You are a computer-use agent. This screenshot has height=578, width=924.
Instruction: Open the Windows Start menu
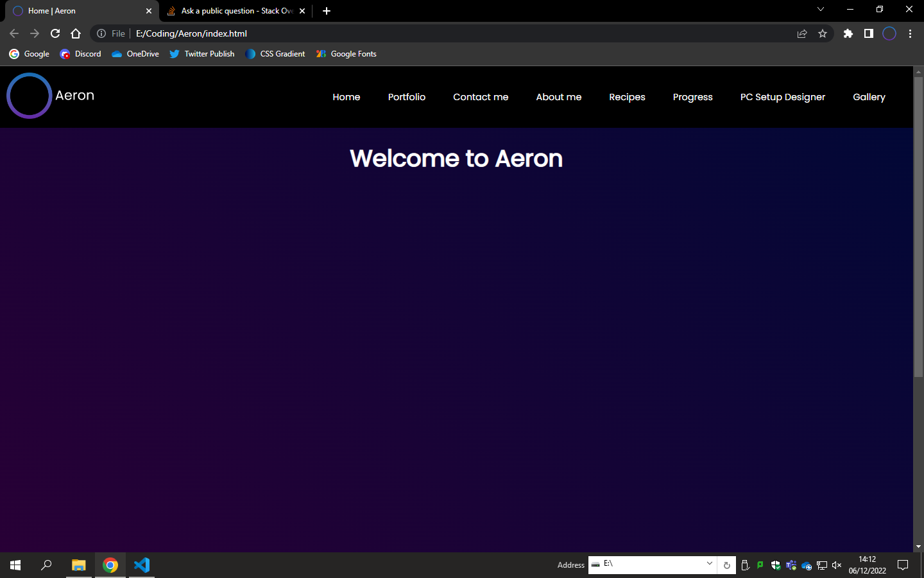[x=15, y=565]
